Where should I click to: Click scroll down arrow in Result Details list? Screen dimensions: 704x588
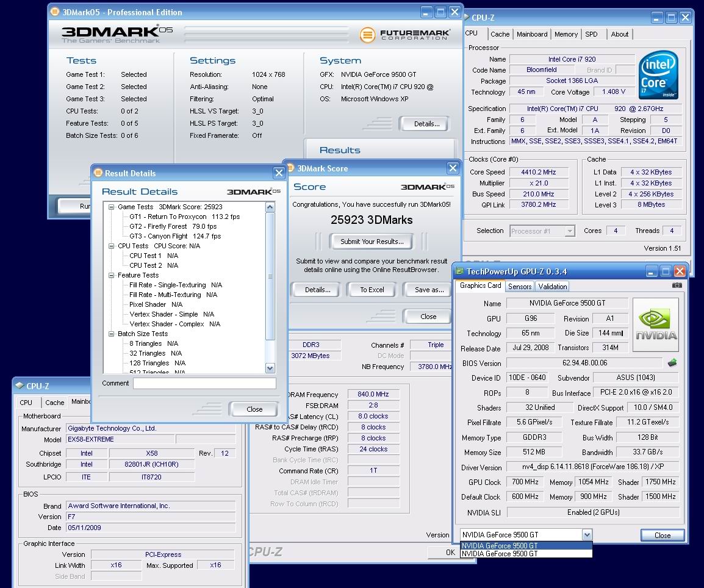(270, 368)
